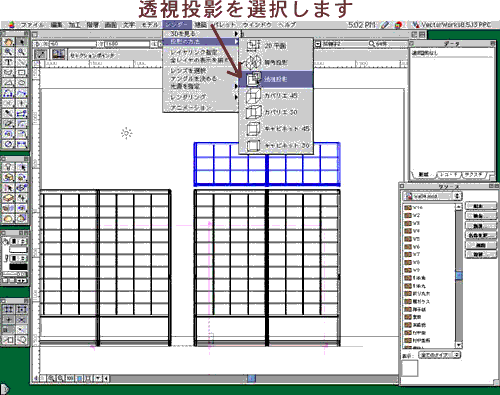This screenshot has width=500, height=395.
Task: Select the pan hand tool in tool palette
Action: pyautogui.click(x=8, y=42)
